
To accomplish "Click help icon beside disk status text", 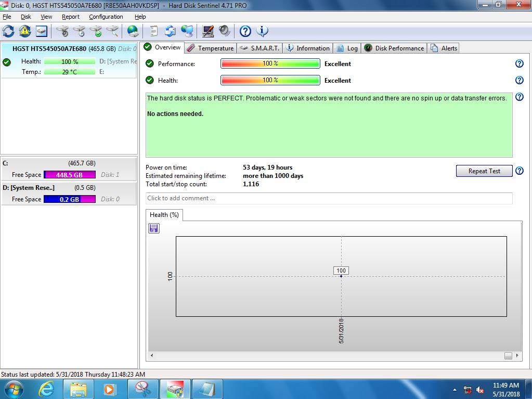I will (x=519, y=97).
